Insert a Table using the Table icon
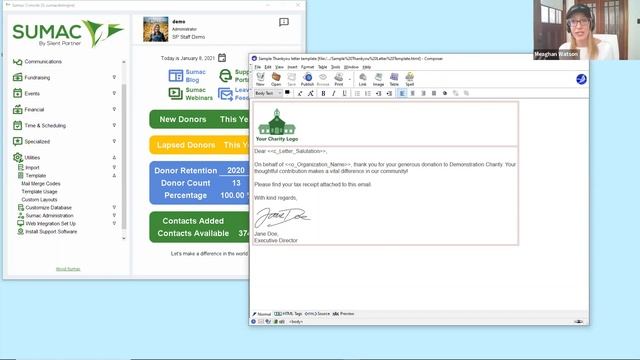This screenshot has height=360, width=640. [x=394, y=79]
